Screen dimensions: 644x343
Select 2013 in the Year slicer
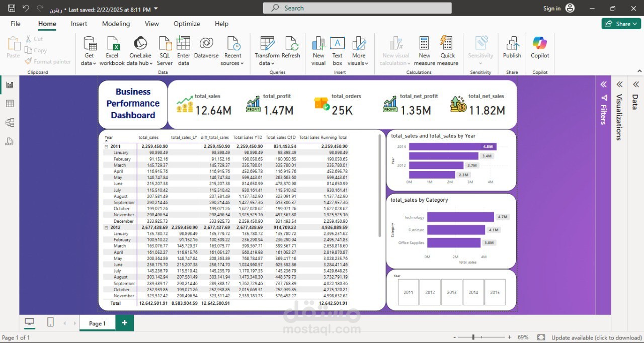tap(451, 292)
